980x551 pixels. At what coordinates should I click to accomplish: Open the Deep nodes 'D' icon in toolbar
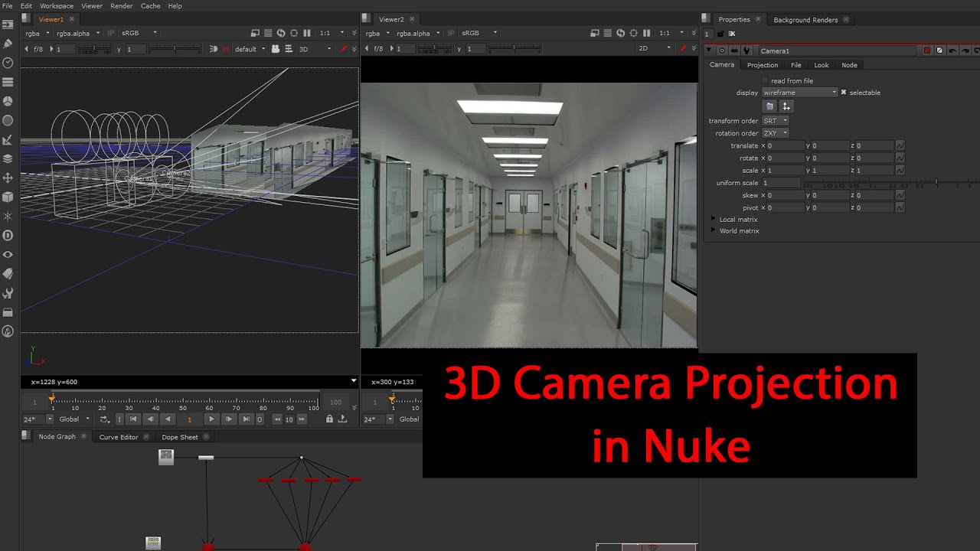pos(8,235)
